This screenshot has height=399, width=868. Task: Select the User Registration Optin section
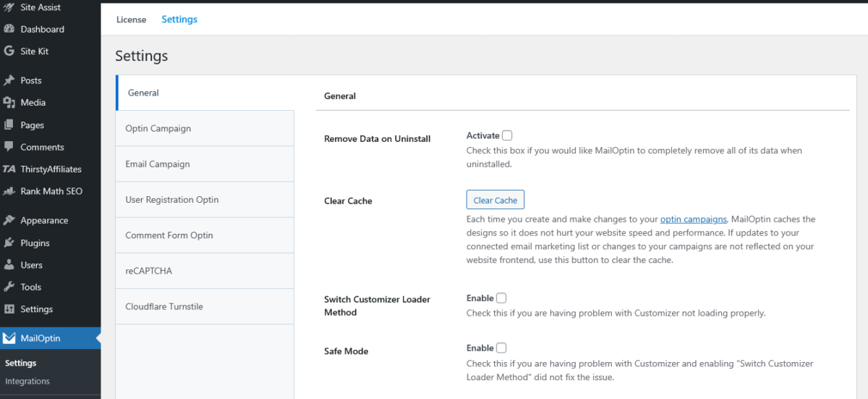click(205, 199)
